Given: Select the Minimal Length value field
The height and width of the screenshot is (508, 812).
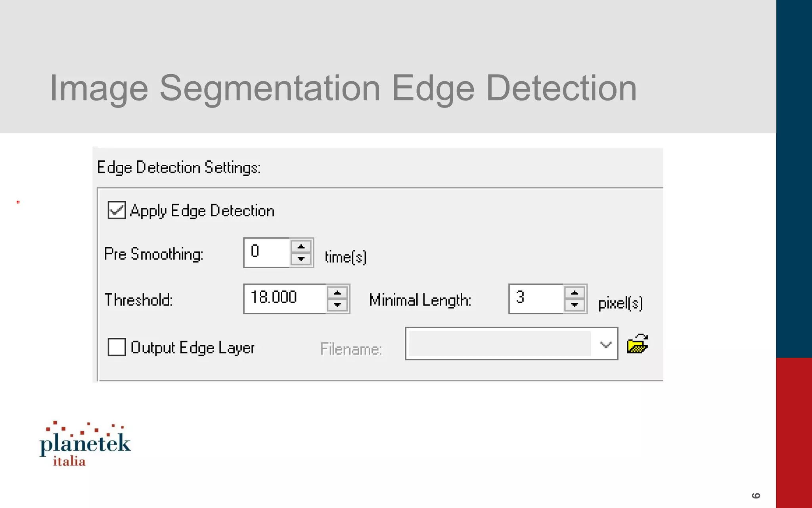Looking at the screenshot, I should (x=536, y=298).
